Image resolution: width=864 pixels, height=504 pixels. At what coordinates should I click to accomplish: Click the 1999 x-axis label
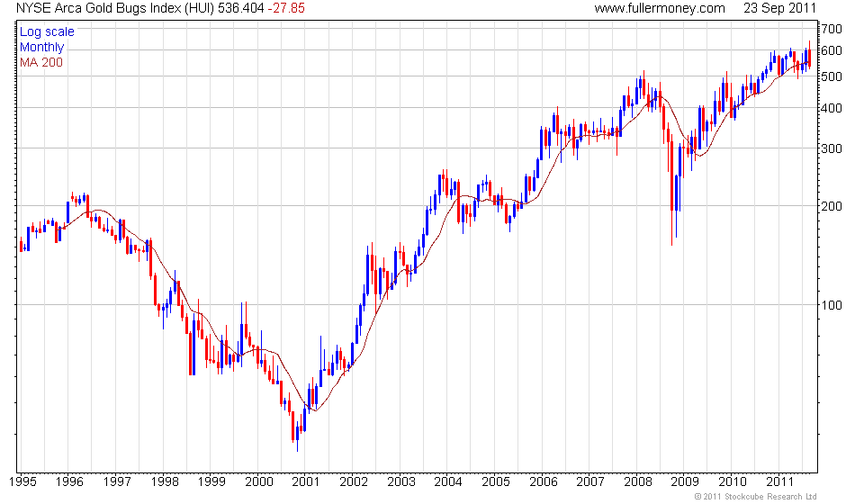click(x=211, y=482)
